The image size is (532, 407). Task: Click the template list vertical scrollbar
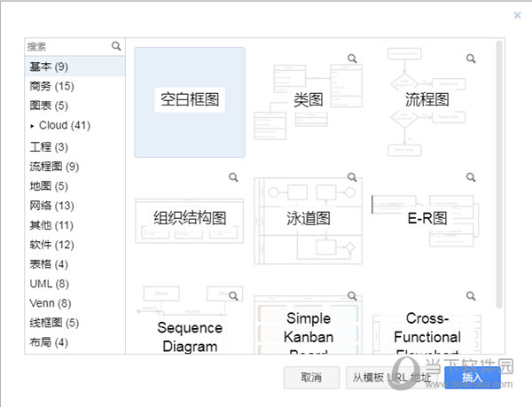[498, 175]
